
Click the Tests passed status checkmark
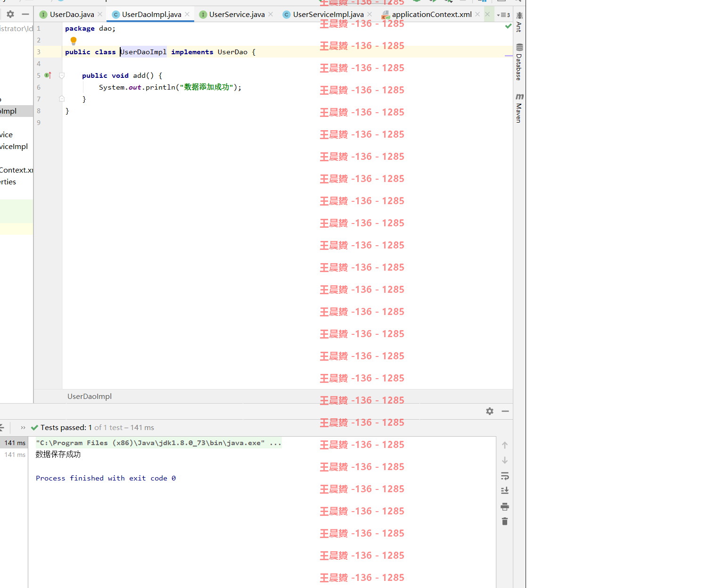(34, 428)
